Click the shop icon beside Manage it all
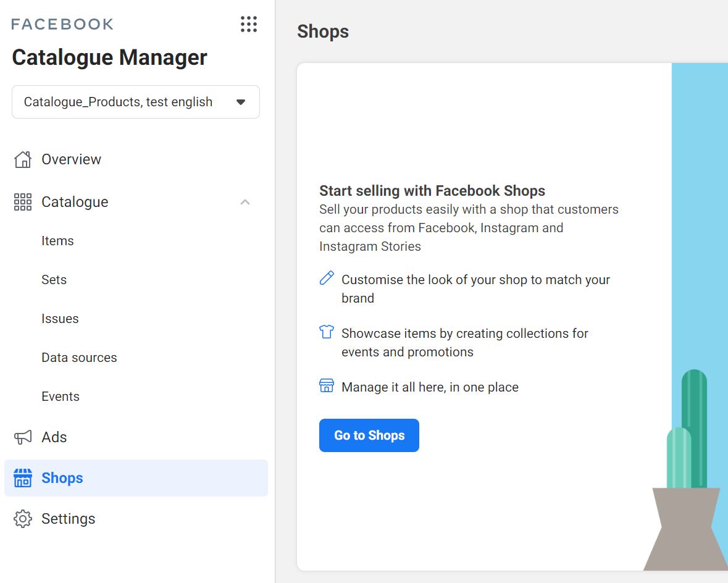 coord(327,387)
